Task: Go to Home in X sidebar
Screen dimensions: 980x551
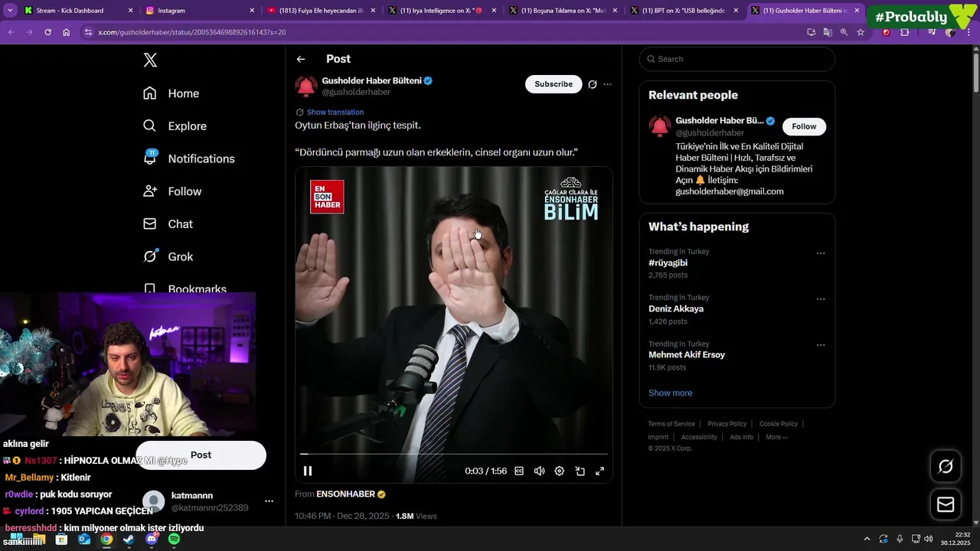Action: coord(171,93)
